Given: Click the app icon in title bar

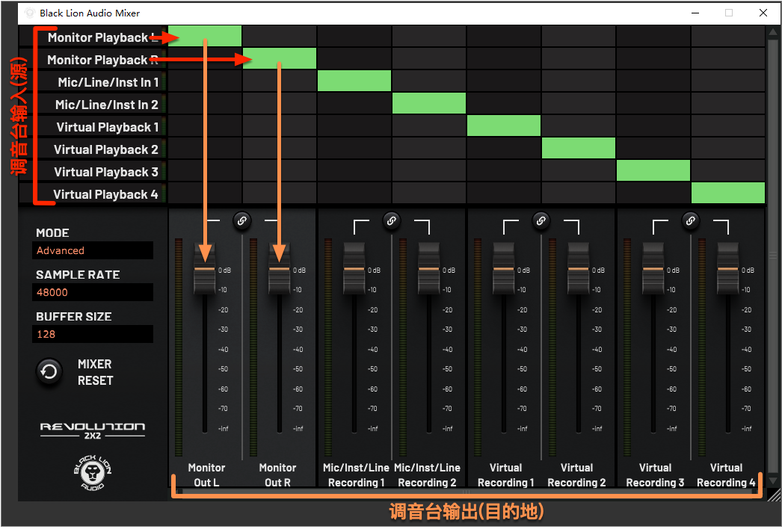Looking at the screenshot, I should [30, 13].
